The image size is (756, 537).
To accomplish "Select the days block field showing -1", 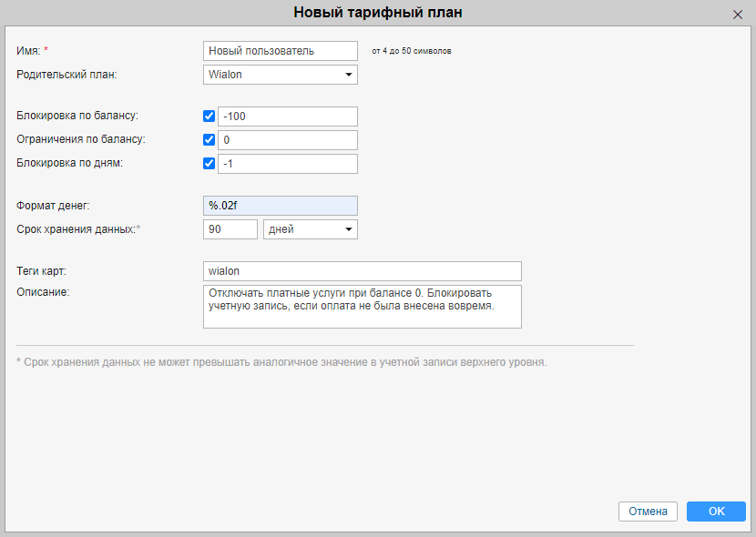I will click(287, 164).
